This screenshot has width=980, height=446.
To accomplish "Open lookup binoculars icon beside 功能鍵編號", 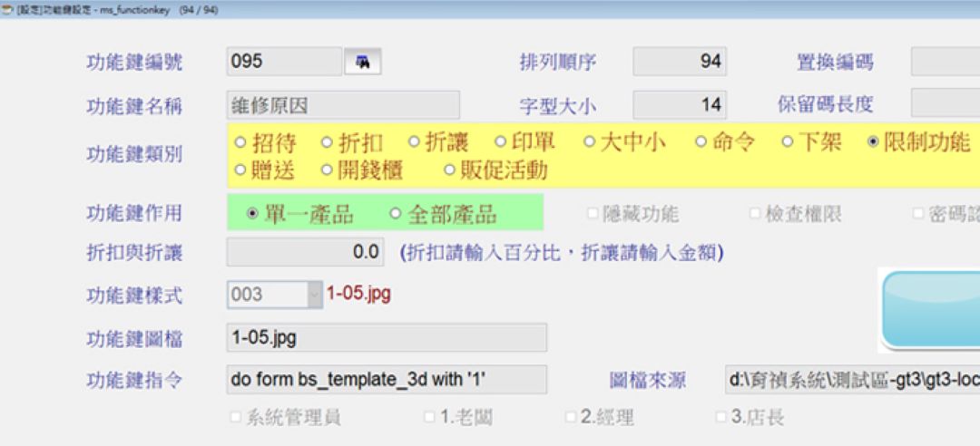I will (362, 62).
